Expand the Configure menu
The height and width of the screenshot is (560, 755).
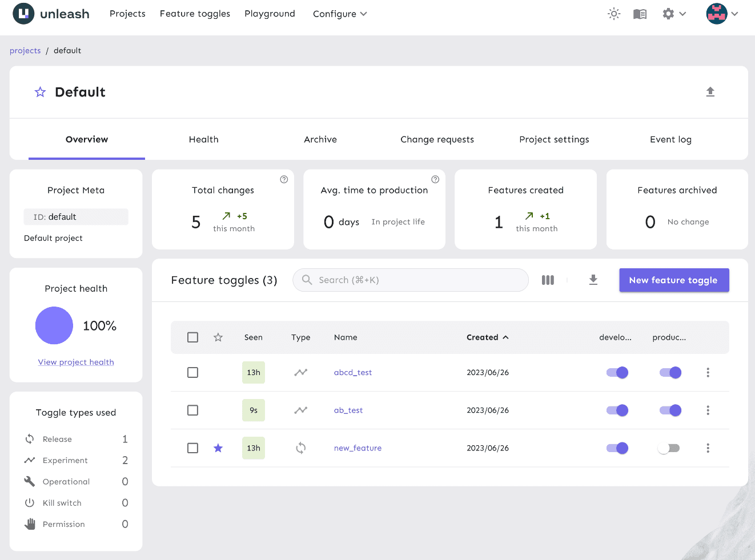pos(340,14)
